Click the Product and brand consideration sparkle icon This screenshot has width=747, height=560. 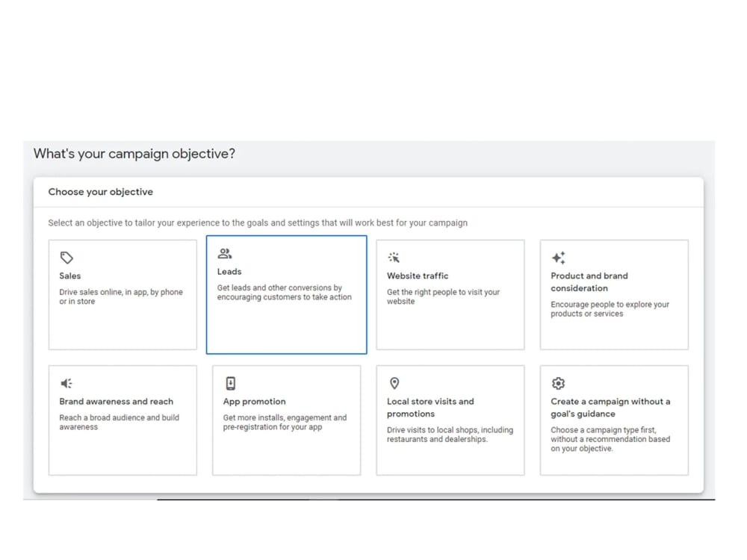coord(558,258)
